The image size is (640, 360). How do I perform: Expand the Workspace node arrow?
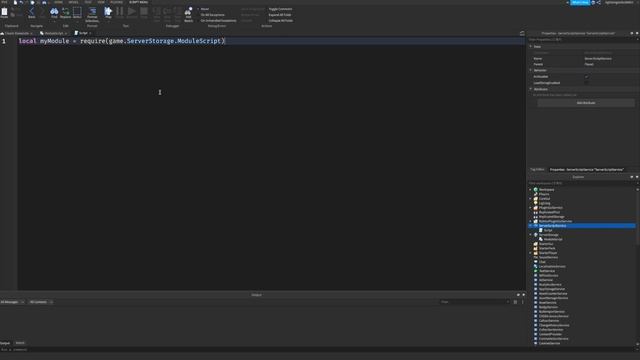(531, 190)
